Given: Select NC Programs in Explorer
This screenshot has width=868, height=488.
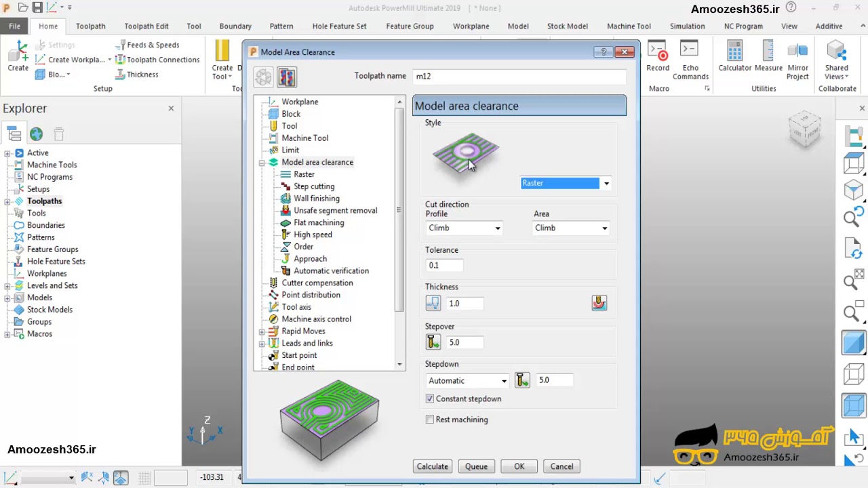Looking at the screenshot, I should point(50,177).
